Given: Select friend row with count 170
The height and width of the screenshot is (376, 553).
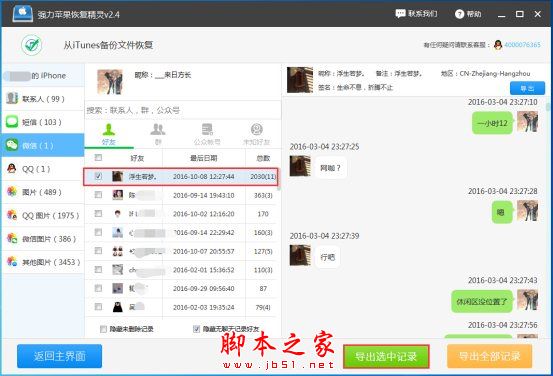Looking at the screenshot, I should (x=181, y=214).
